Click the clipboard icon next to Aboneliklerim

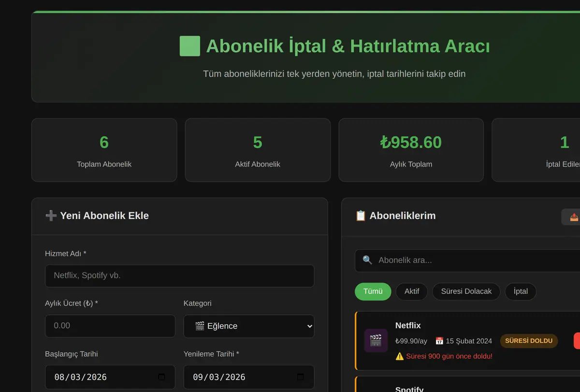coord(361,216)
